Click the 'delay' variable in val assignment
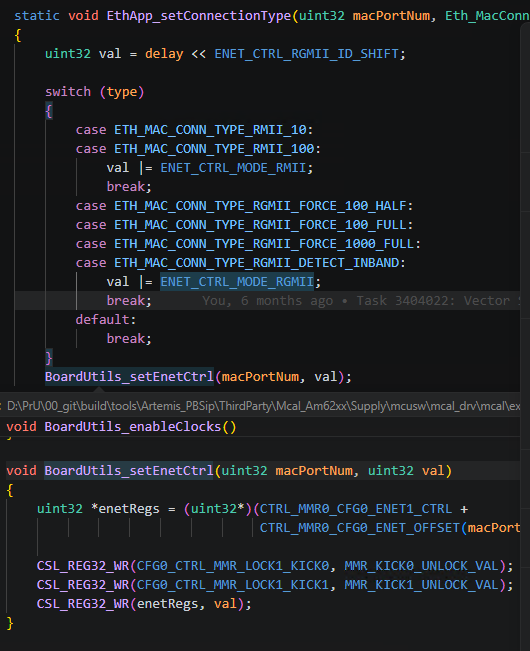This screenshot has height=651, width=530. coord(164,54)
